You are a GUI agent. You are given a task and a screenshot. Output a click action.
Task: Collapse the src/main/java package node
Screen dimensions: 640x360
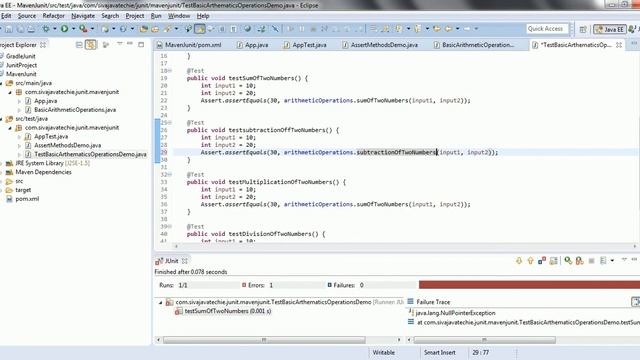(1, 83)
